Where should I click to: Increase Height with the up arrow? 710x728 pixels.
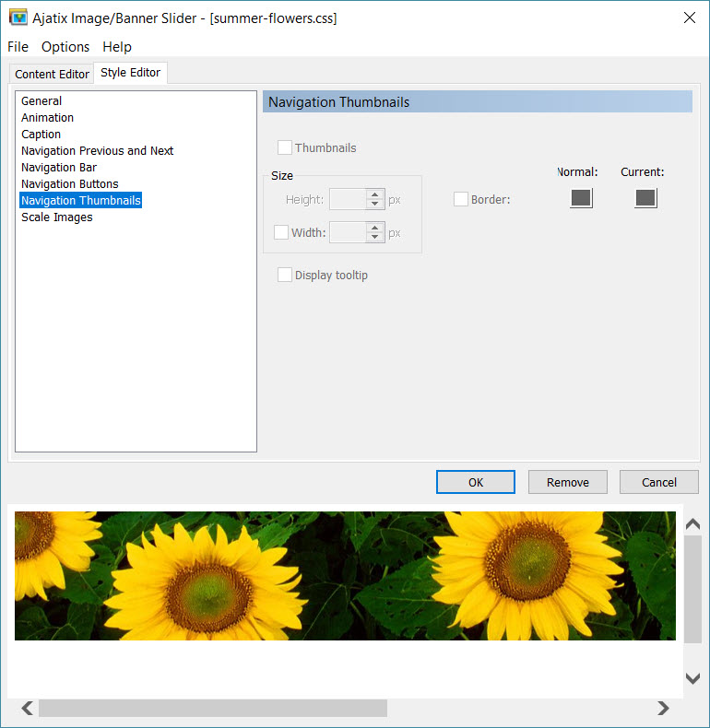coord(375,194)
